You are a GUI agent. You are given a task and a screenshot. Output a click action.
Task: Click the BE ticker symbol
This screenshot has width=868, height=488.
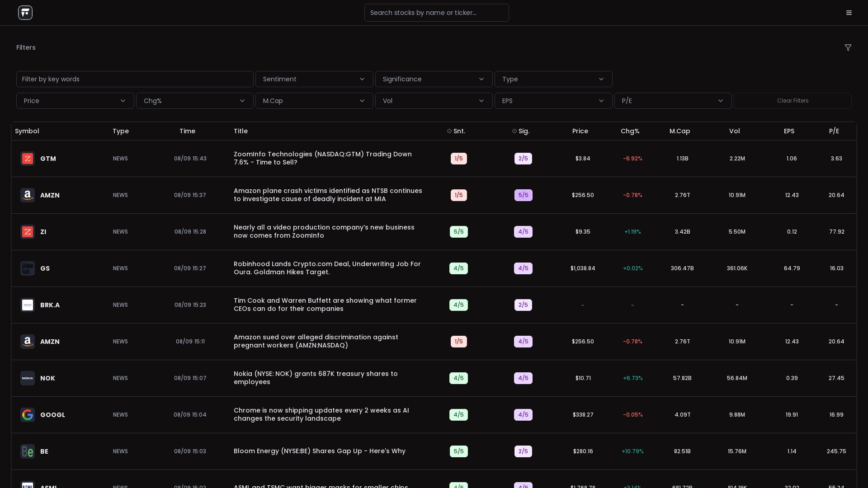click(x=44, y=451)
